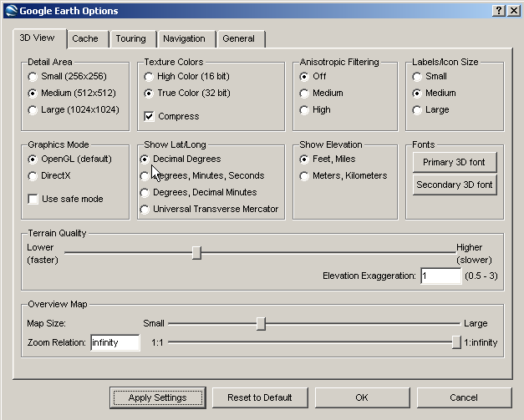Image resolution: width=524 pixels, height=420 pixels.
Task: Click the 1:infinity zoom label
Action: 481,342
